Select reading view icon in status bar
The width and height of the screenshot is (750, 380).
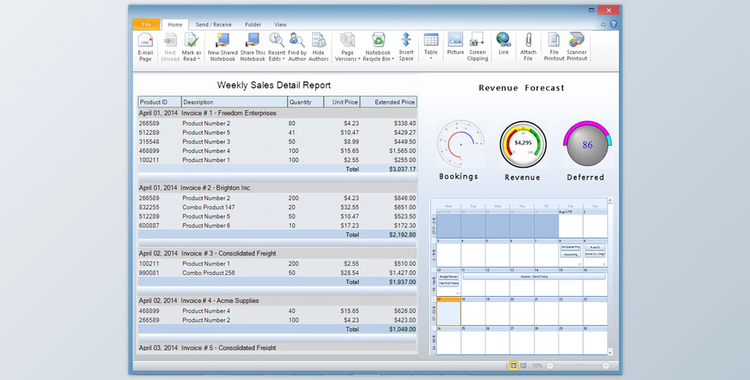click(523, 366)
